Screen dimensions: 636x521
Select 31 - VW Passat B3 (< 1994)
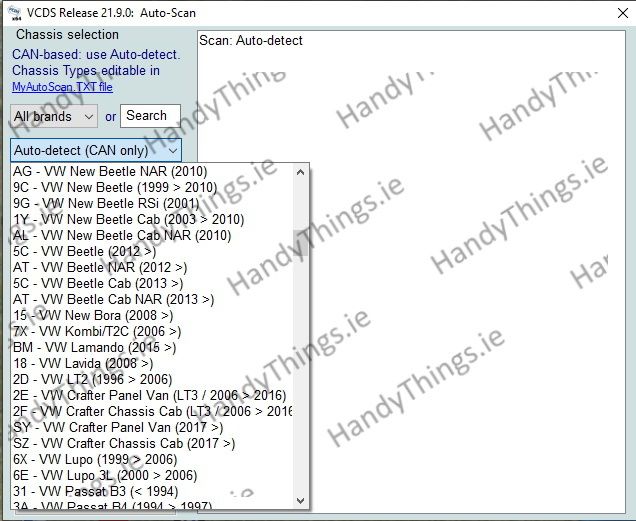click(152, 491)
